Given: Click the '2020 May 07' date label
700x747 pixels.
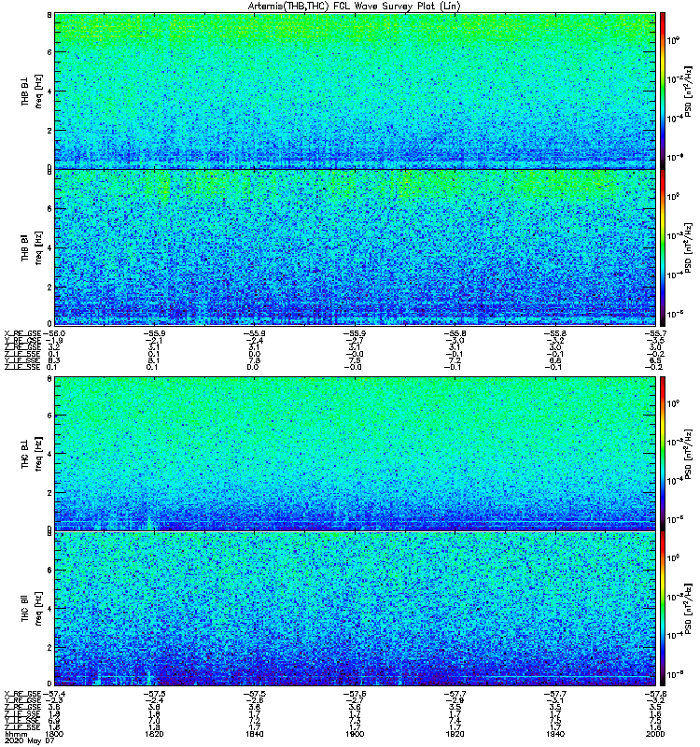Looking at the screenshot, I should [30, 741].
